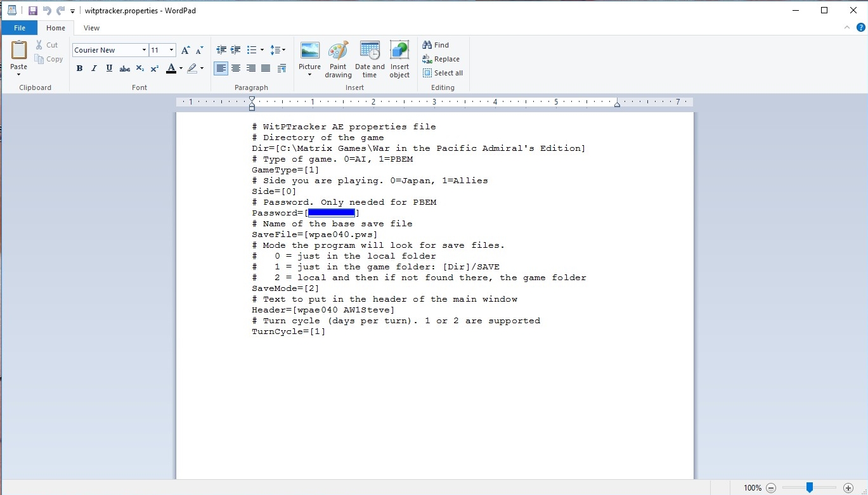Screen dimensions: 868x495
Task: Click the Replace button
Action: 441,59
